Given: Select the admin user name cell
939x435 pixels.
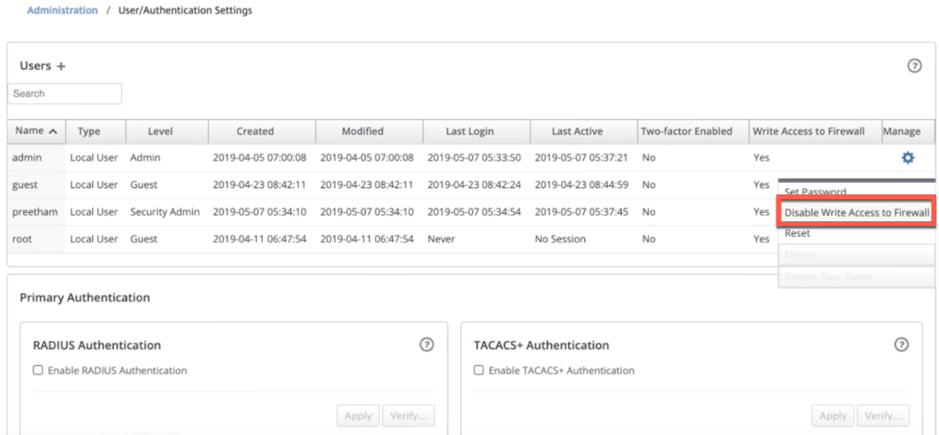Looking at the screenshot, I should point(36,158).
